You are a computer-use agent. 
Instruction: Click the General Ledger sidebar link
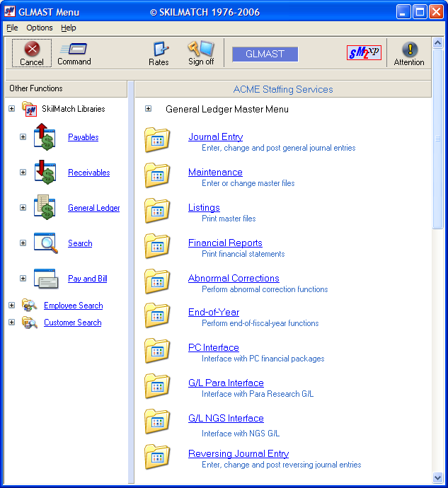[93, 208]
